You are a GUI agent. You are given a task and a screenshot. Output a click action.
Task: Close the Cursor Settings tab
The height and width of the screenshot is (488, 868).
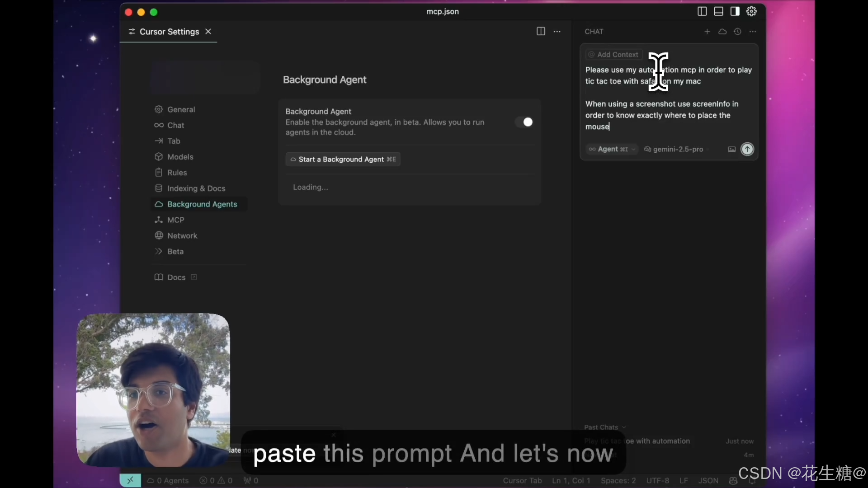coord(208,32)
